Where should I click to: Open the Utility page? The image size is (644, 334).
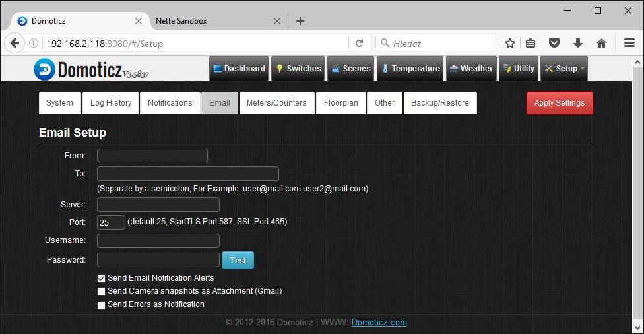[x=519, y=69]
